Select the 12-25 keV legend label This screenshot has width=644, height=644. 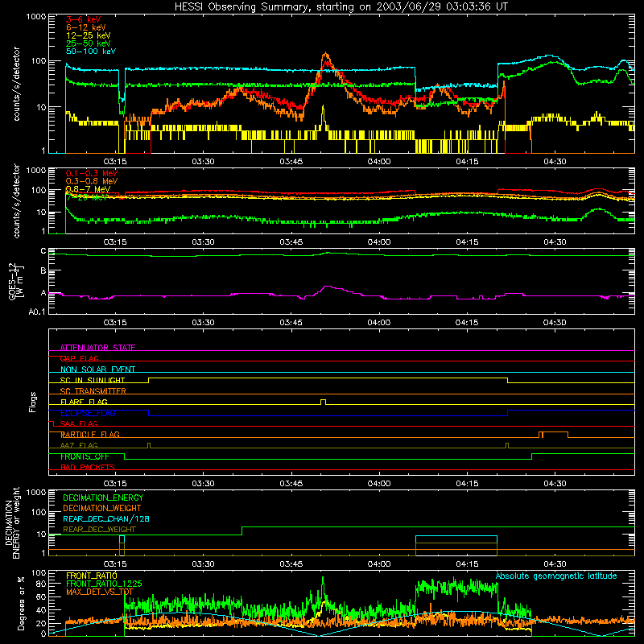[89, 35]
